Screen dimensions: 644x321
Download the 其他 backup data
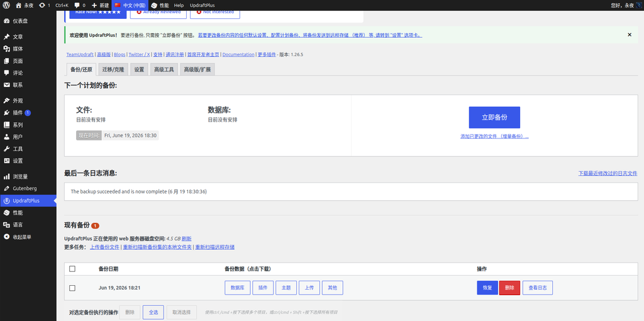[x=333, y=288]
